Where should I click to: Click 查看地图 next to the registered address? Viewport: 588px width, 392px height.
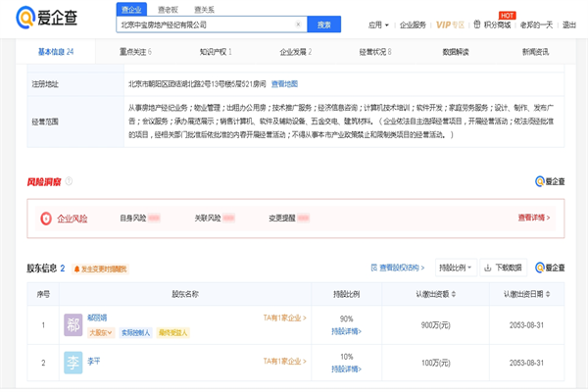coord(284,84)
